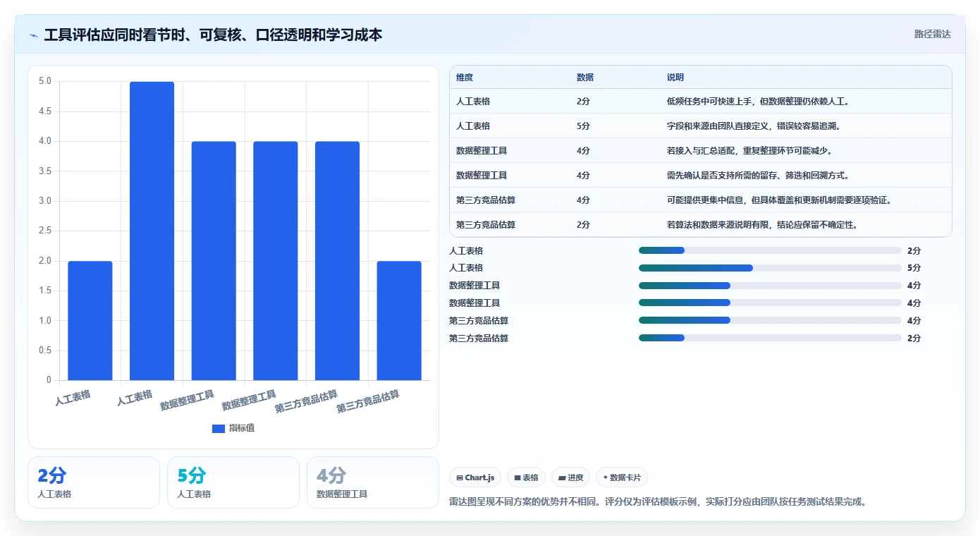Click the 路径雷达 label in the header
The height and width of the screenshot is (536, 980).
tap(932, 34)
